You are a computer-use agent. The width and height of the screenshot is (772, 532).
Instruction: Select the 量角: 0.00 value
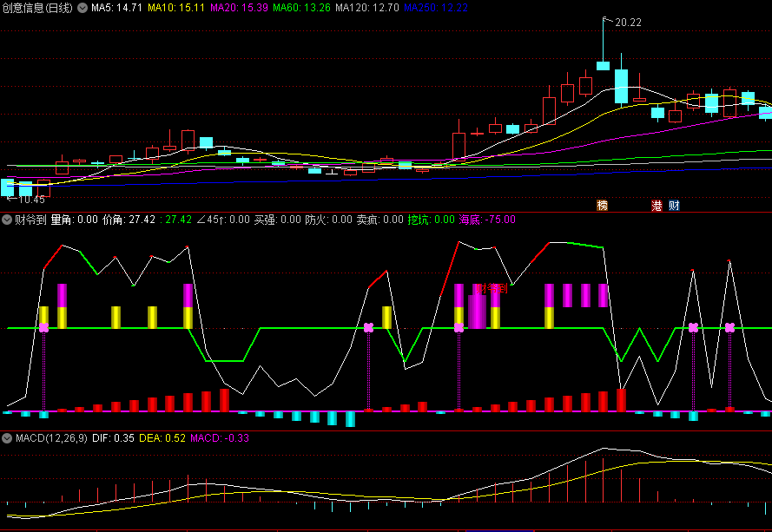[75, 220]
